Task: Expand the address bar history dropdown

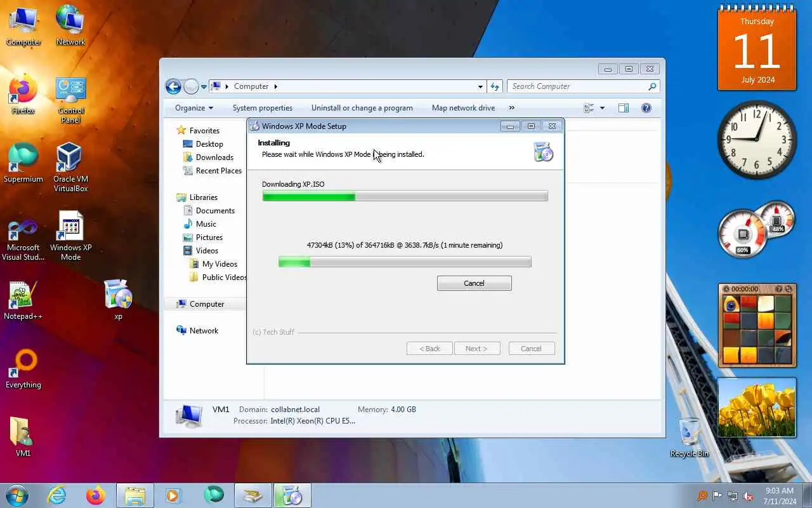Action: (480, 86)
